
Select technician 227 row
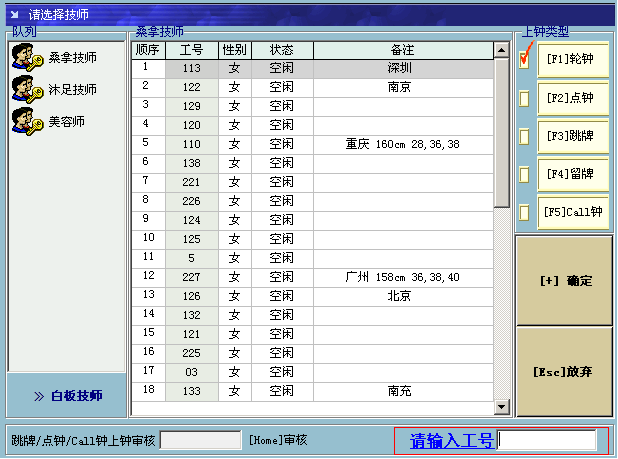pyautogui.click(x=313, y=277)
